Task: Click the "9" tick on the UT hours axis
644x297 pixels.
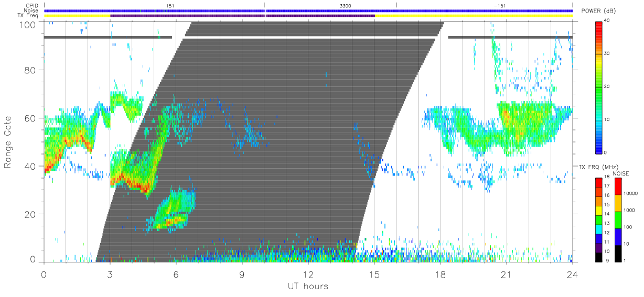Action: pos(242,274)
